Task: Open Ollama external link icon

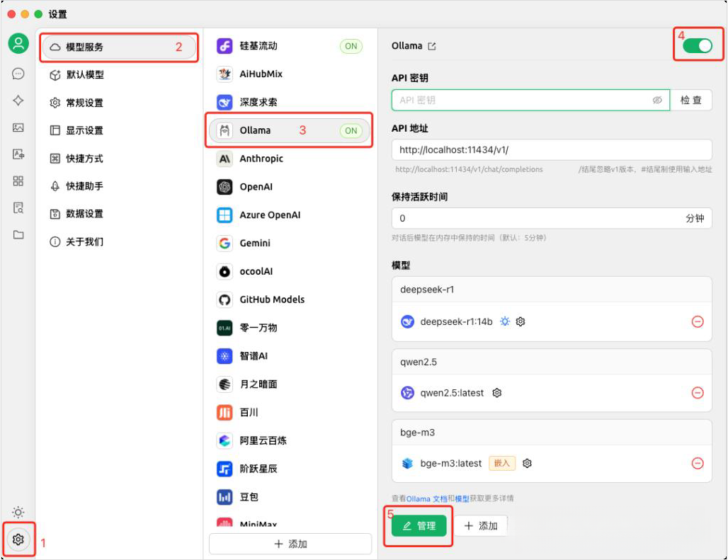Action: pos(432,46)
